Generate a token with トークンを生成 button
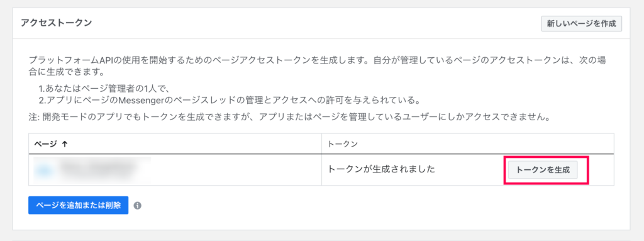 coord(543,170)
